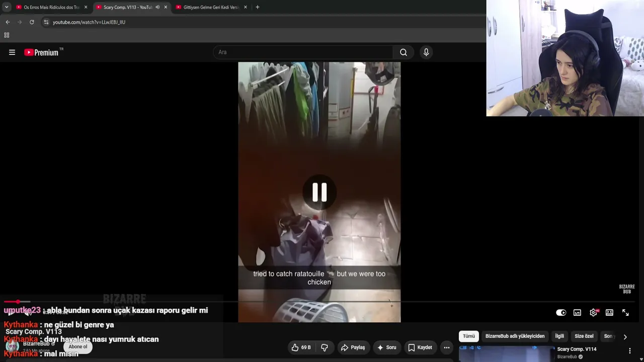The width and height of the screenshot is (644, 362).
Task: Switch to the Os Erros Mais Ridículos tab
Action: [x=51, y=8]
